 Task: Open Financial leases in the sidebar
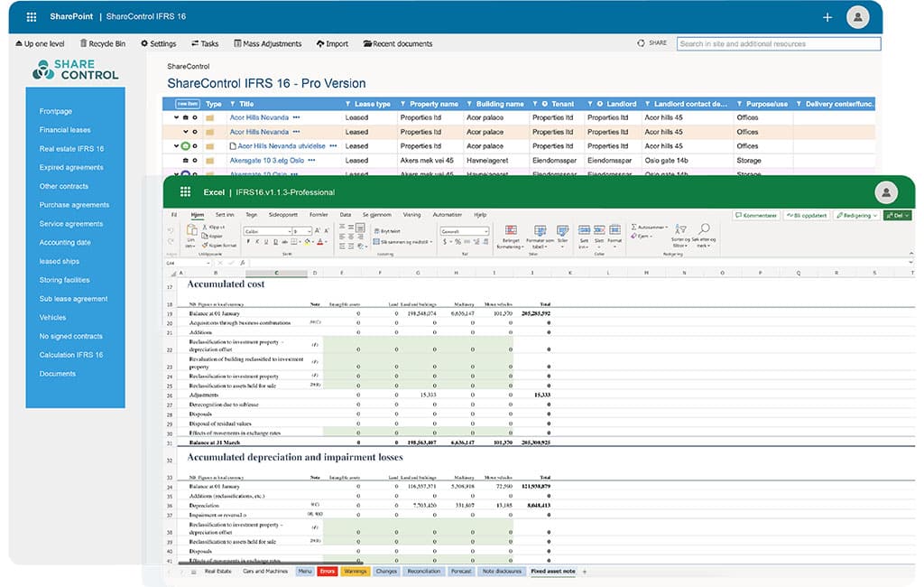[65, 130]
